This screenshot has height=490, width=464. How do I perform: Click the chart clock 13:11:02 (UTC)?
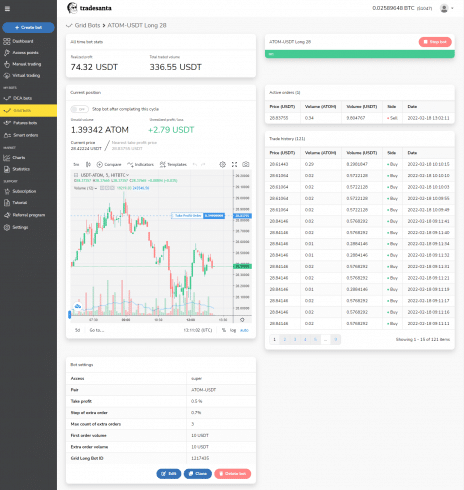point(198,330)
